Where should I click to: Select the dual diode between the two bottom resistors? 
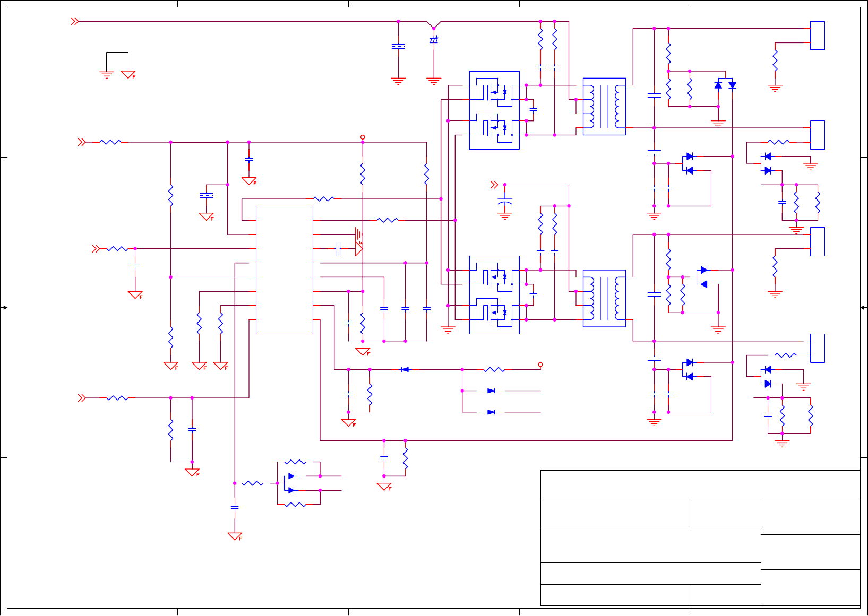coord(290,483)
